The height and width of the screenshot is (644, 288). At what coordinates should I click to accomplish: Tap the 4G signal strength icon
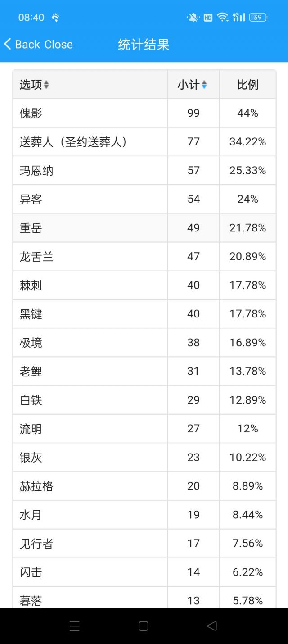239,17
